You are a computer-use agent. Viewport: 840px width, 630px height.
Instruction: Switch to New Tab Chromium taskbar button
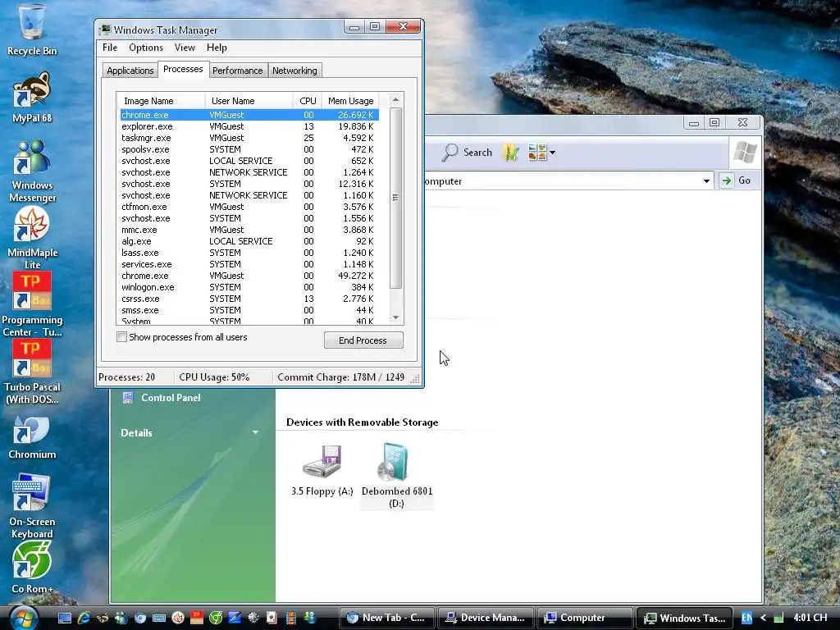click(387, 618)
